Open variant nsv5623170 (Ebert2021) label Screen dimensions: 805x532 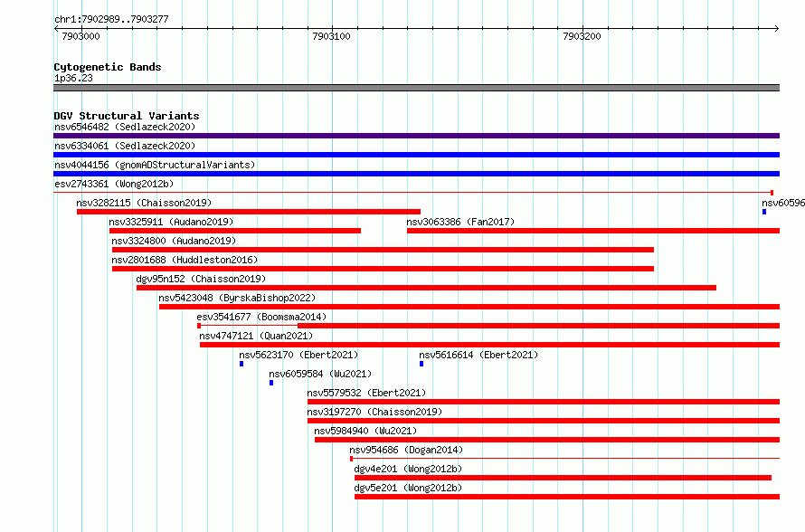tap(298, 355)
